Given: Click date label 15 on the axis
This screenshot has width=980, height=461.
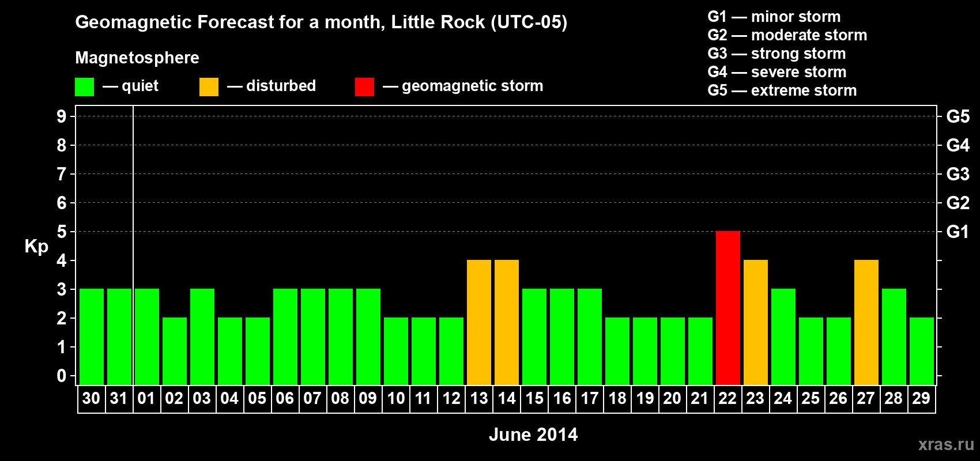Looking at the screenshot, I should pyautogui.click(x=534, y=399).
